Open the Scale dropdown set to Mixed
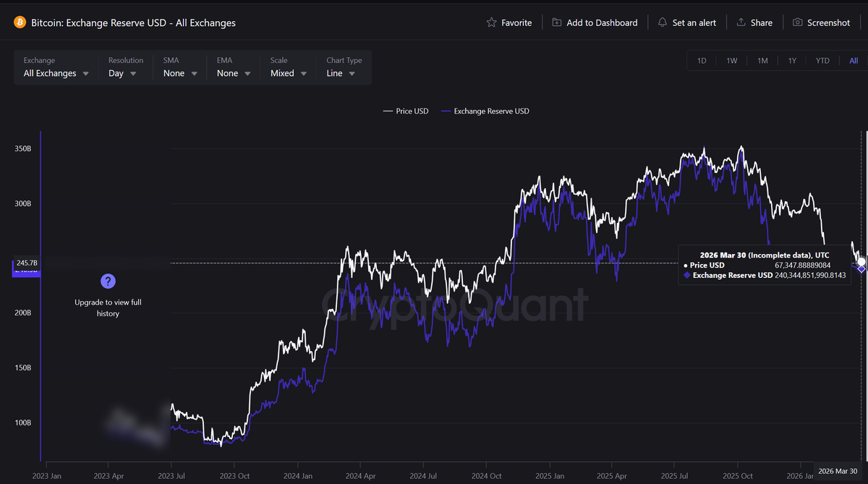This screenshot has width=868, height=484. pos(289,73)
